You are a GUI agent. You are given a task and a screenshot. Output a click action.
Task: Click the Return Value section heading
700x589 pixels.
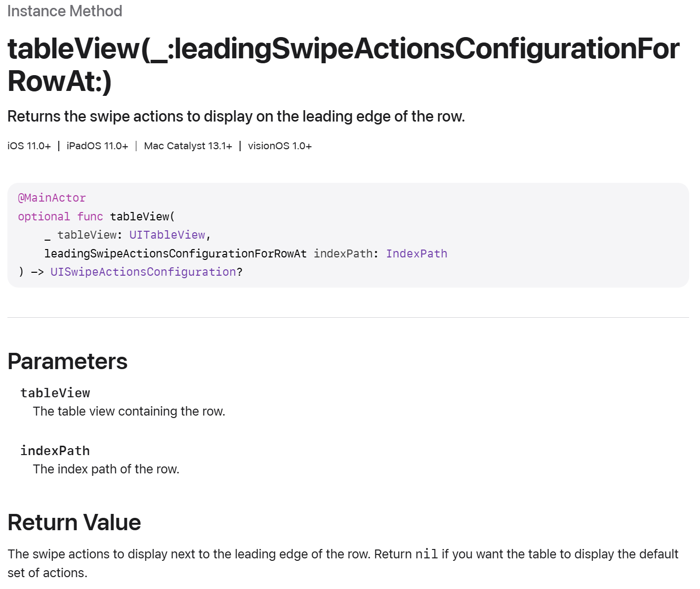point(74,522)
